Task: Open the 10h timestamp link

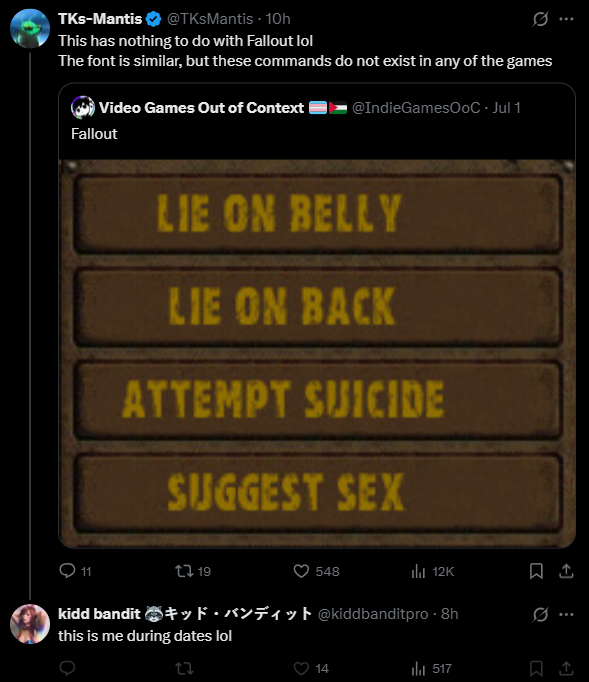Action: click(x=278, y=19)
